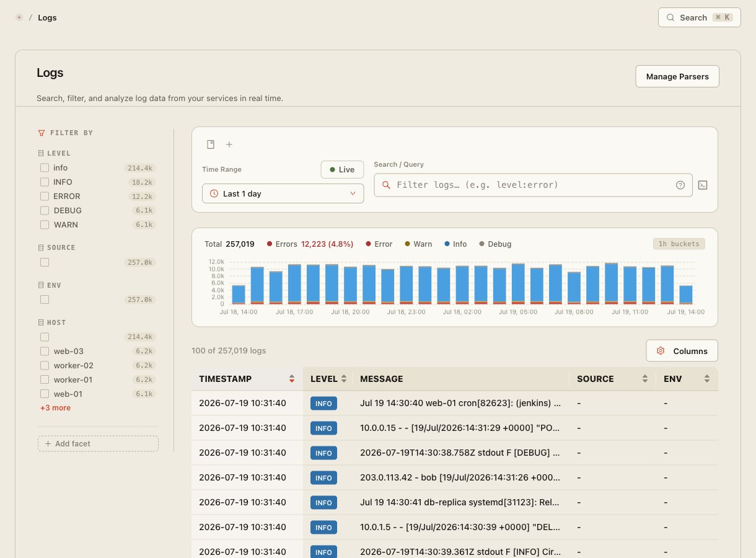Check the blank host checkbox with 214.4k
This screenshot has height=558, width=756.
point(45,337)
